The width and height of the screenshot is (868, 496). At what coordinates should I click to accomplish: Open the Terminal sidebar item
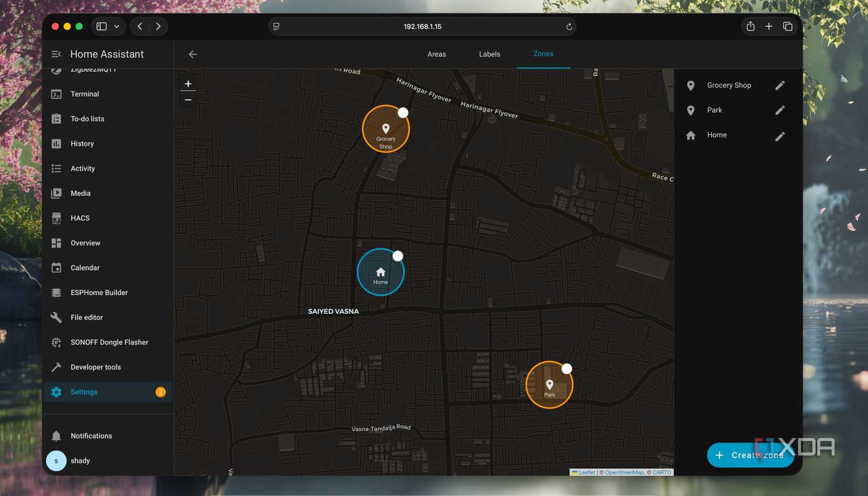(x=107, y=94)
